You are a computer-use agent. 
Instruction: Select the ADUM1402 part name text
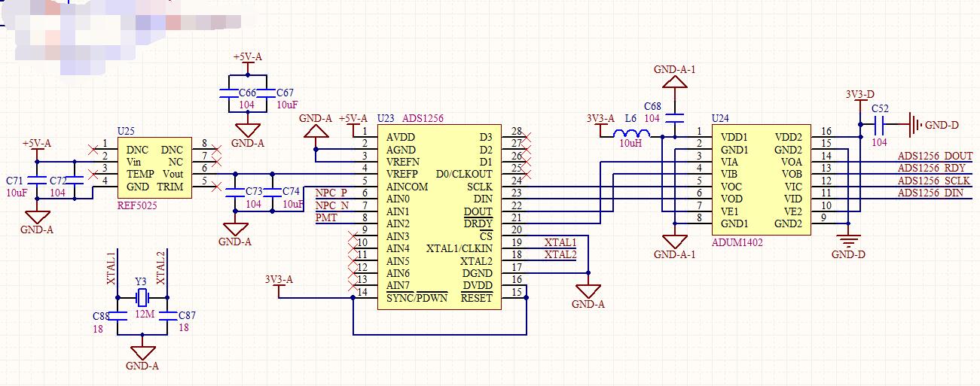coord(736,242)
